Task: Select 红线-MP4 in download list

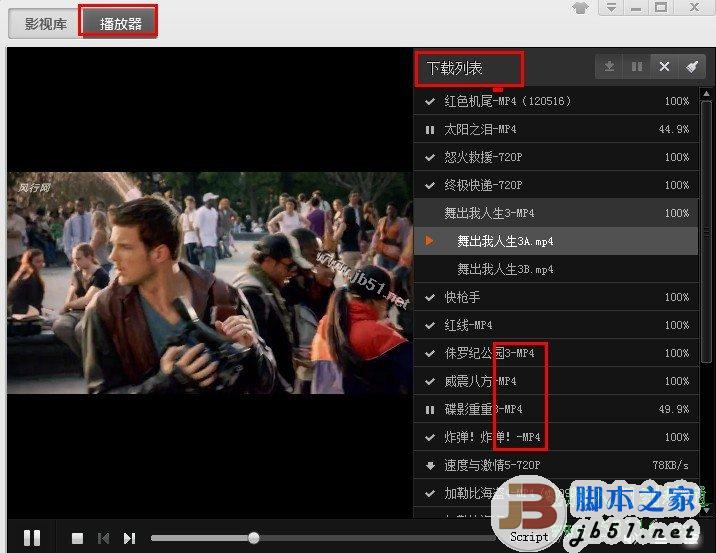Action: pos(556,325)
